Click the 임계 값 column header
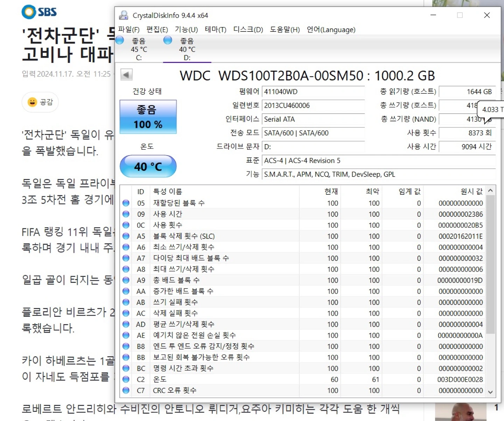Viewport: 504px width, 421px height. (402, 191)
